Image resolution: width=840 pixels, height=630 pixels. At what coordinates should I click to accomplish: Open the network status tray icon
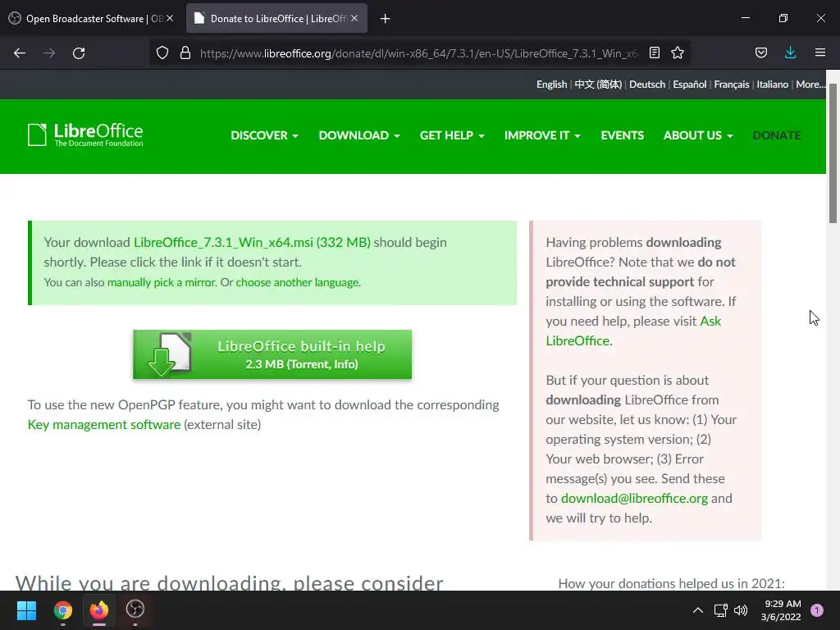720,610
